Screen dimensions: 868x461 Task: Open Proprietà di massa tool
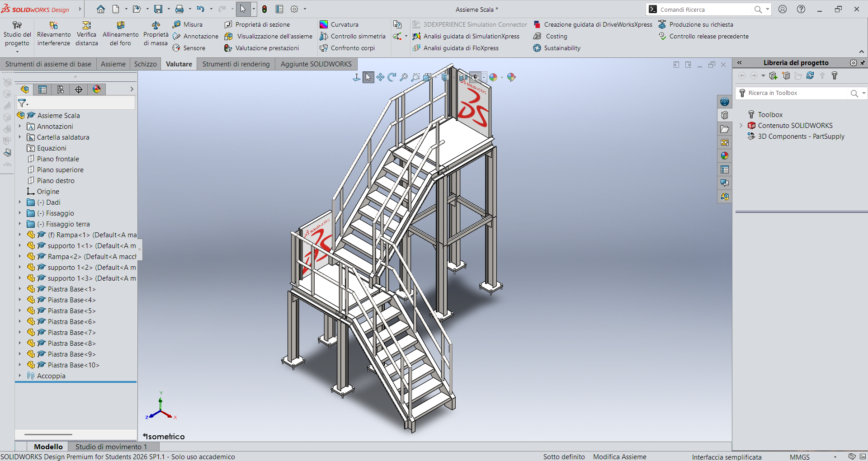pos(156,34)
